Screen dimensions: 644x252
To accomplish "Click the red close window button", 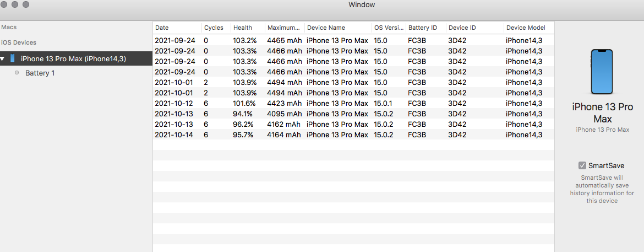I will pos(4,4).
